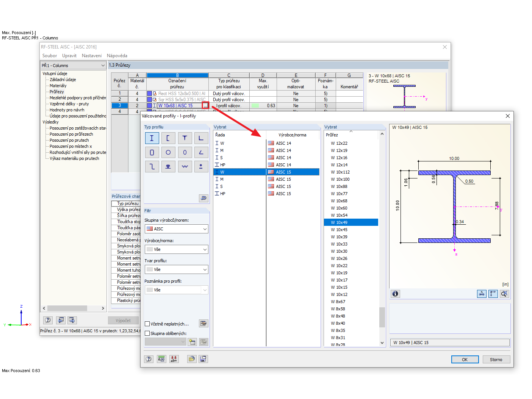Select the T-section profile type button
This screenshot has height=399, width=532.
[185, 138]
